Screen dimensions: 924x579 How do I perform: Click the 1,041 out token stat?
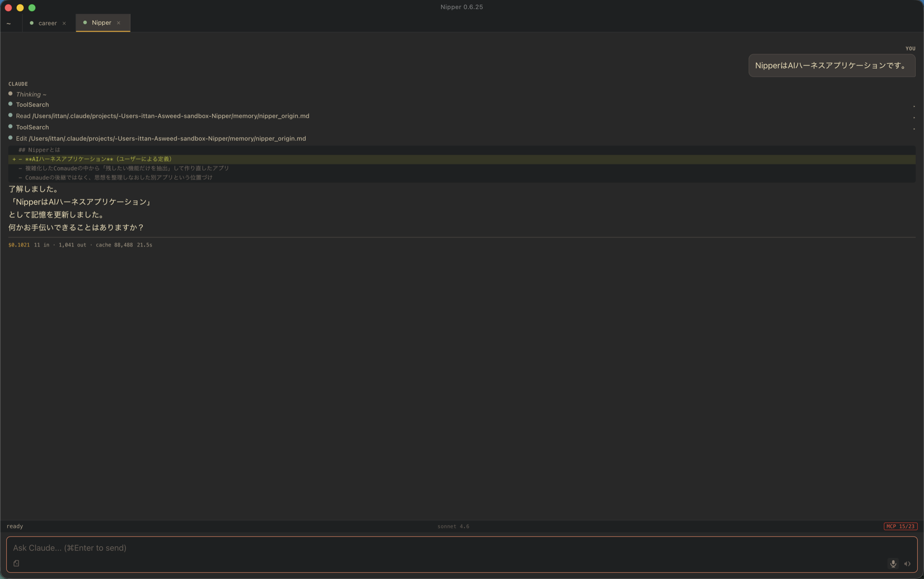pos(72,245)
